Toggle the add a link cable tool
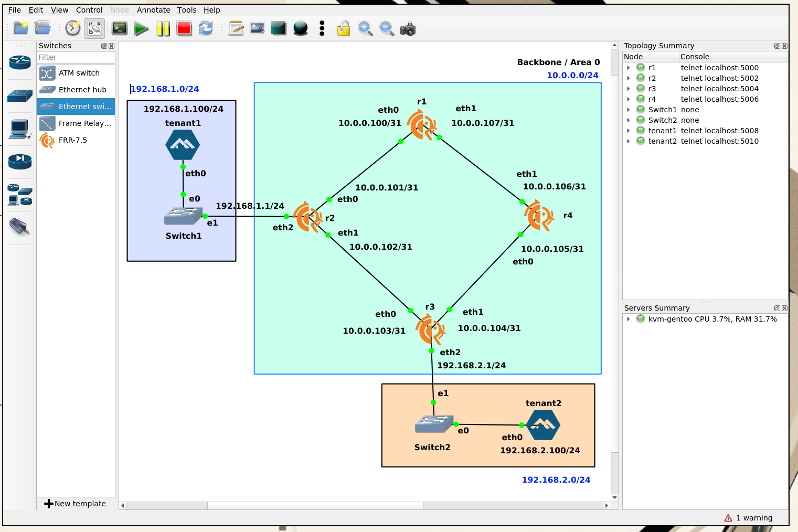This screenshot has width=798, height=532. [20, 227]
